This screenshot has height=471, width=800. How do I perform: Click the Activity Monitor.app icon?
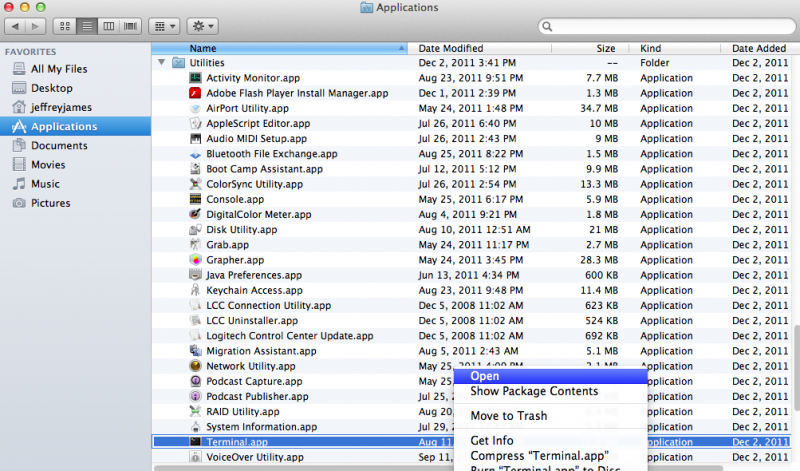tap(196, 78)
